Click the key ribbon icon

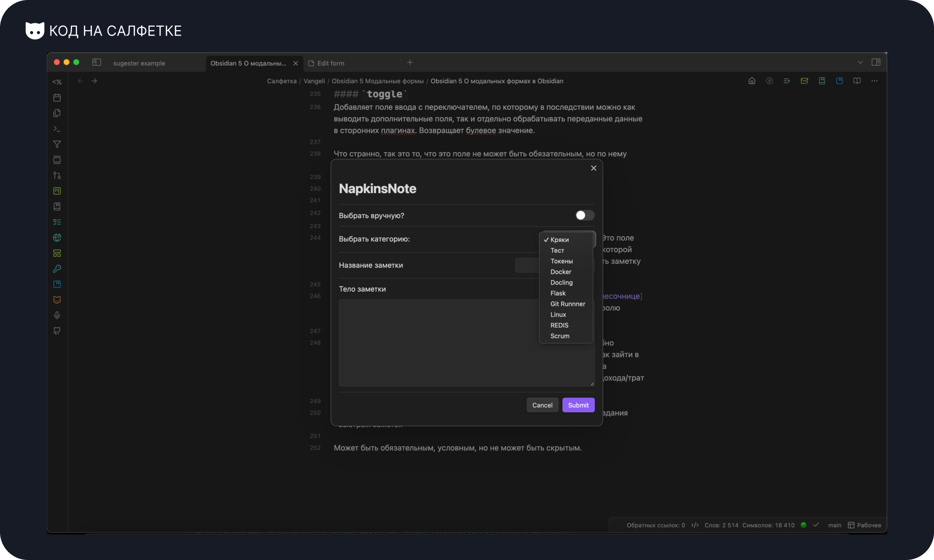[57, 269]
